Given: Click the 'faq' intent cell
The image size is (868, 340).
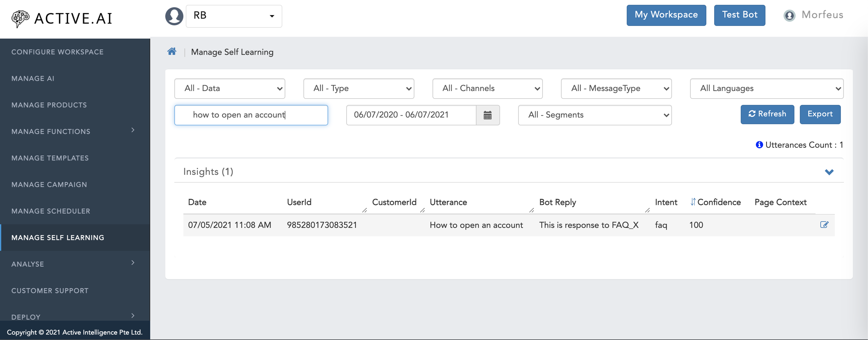Looking at the screenshot, I should coord(661,225).
